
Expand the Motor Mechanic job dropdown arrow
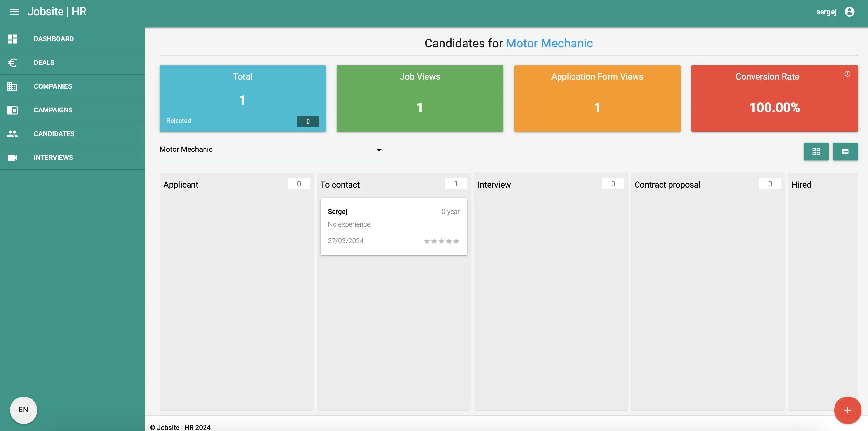379,150
